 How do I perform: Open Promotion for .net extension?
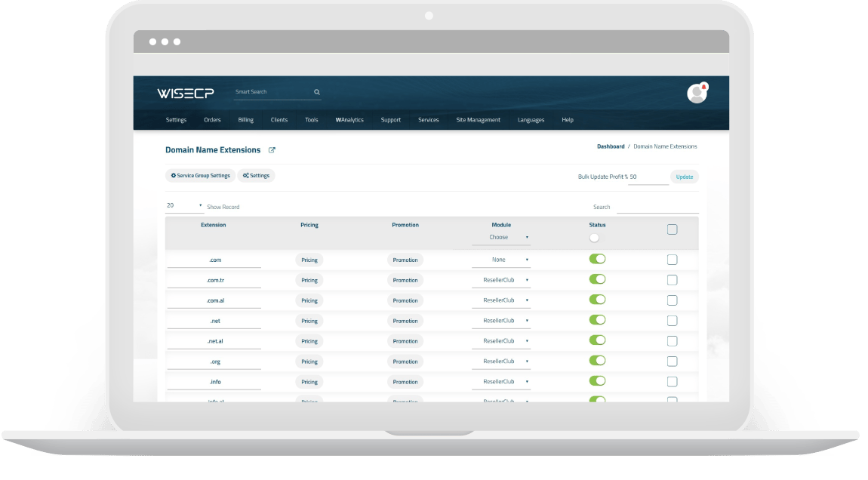pos(405,321)
